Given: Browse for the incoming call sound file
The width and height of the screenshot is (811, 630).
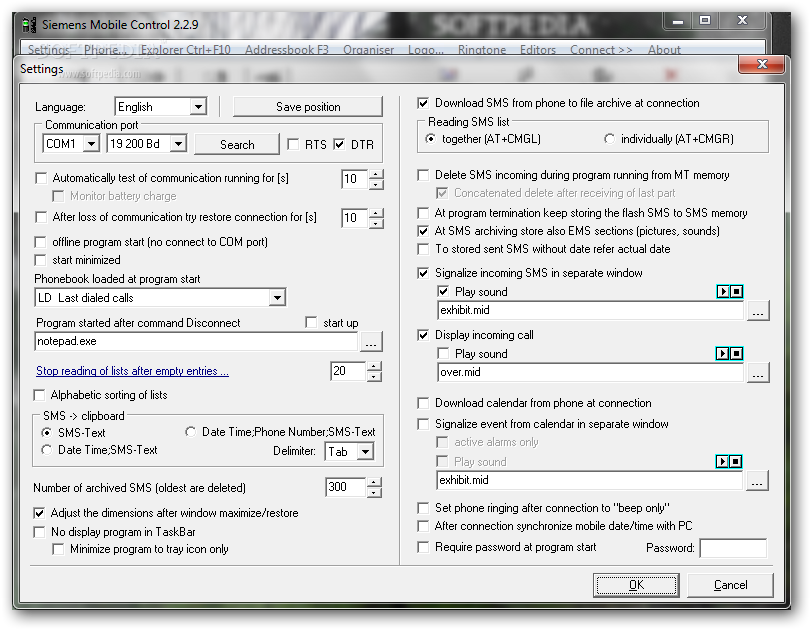Looking at the screenshot, I should tap(758, 373).
